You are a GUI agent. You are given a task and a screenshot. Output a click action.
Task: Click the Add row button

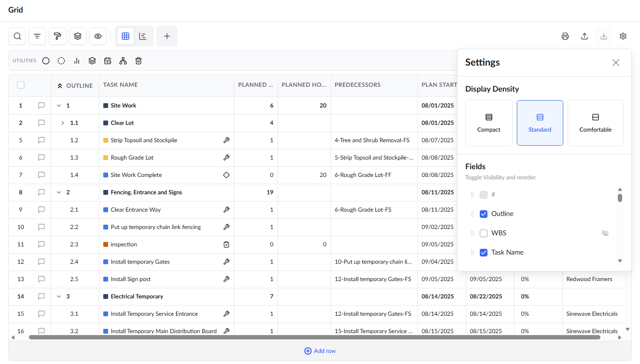[x=320, y=351]
